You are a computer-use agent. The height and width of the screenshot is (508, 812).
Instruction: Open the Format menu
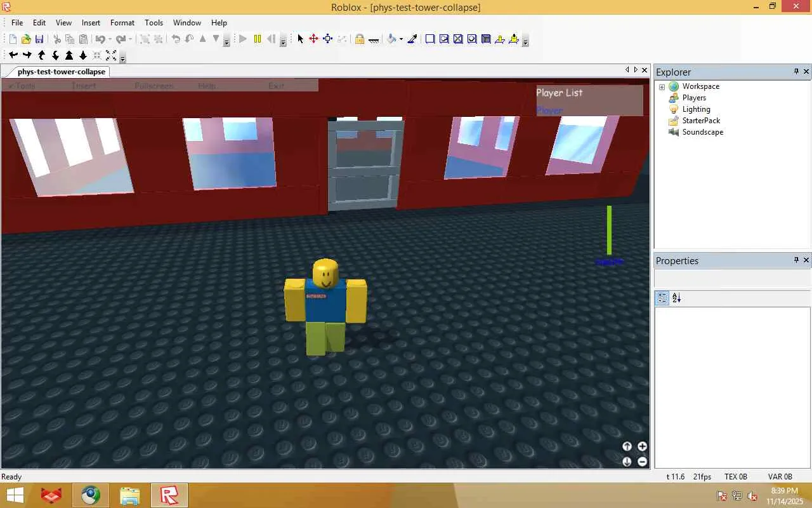click(x=122, y=23)
